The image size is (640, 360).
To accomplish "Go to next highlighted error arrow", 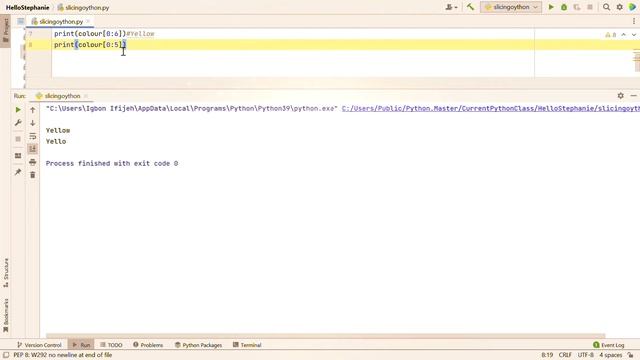I will [634, 35].
